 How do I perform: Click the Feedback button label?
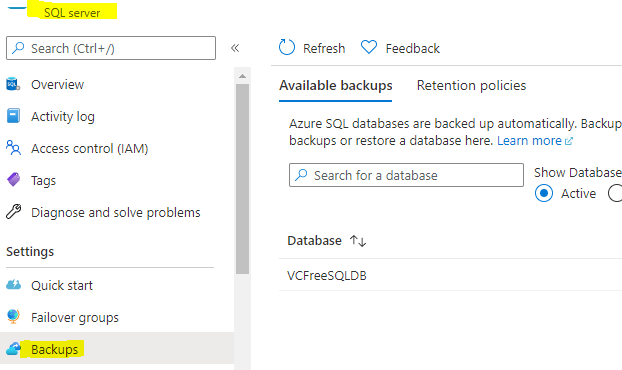[413, 48]
